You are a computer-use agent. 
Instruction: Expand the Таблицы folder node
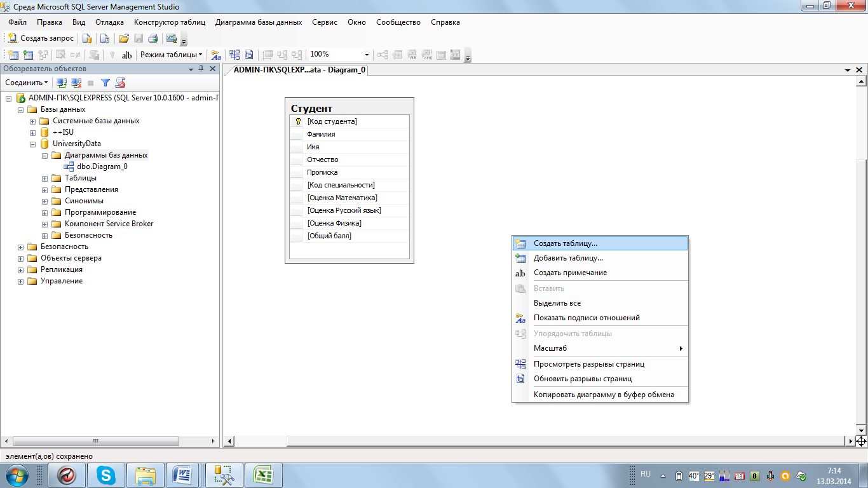tap(44, 179)
